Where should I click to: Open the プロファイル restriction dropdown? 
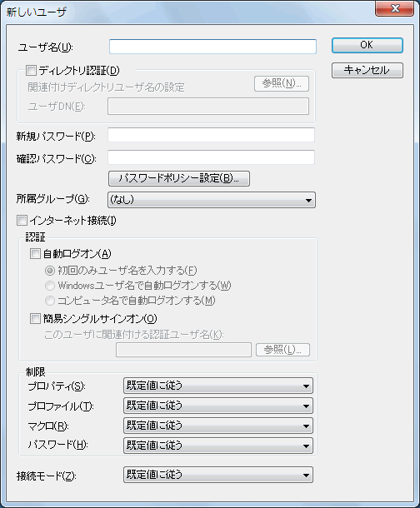click(x=218, y=406)
